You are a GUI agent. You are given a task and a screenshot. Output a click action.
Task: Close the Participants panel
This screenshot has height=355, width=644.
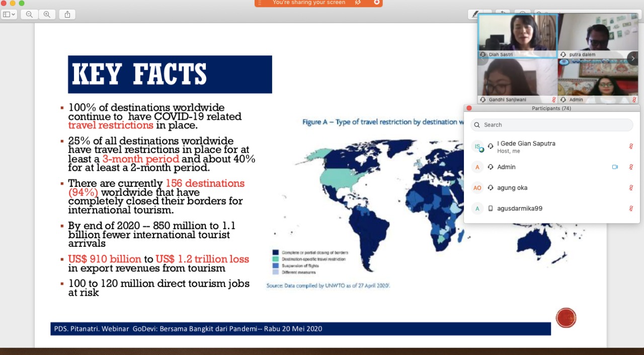tap(469, 108)
